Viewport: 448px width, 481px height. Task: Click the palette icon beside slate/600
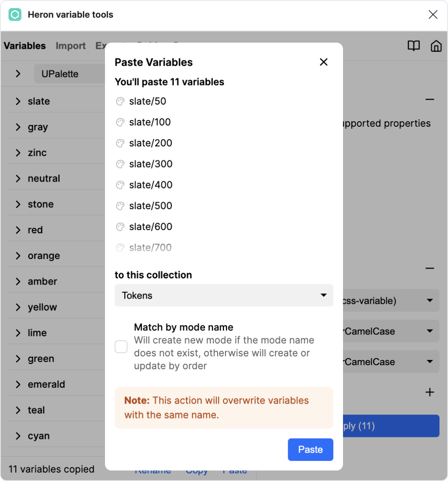120,227
